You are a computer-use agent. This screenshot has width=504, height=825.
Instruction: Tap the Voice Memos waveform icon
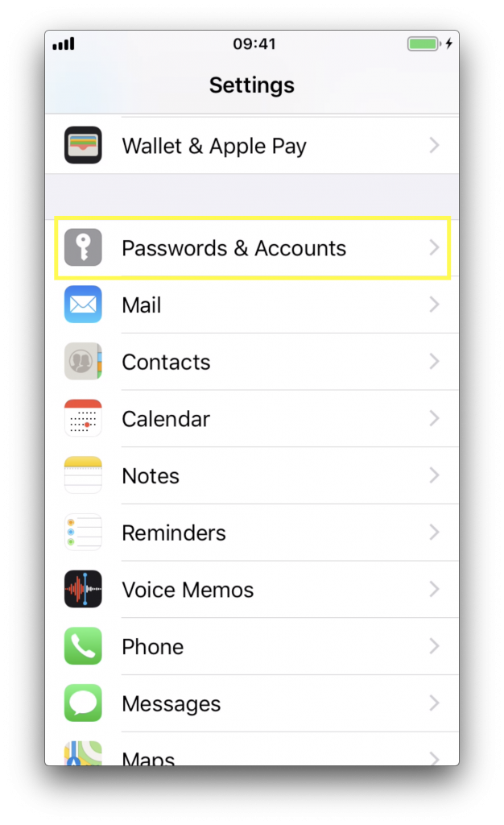[83, 589]
